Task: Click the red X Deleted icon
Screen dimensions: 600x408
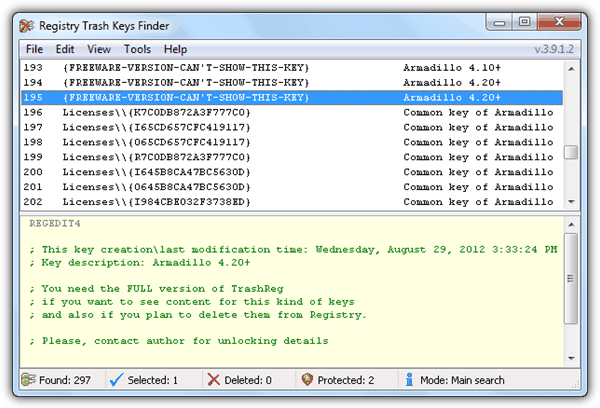Action: click(214, 381)
